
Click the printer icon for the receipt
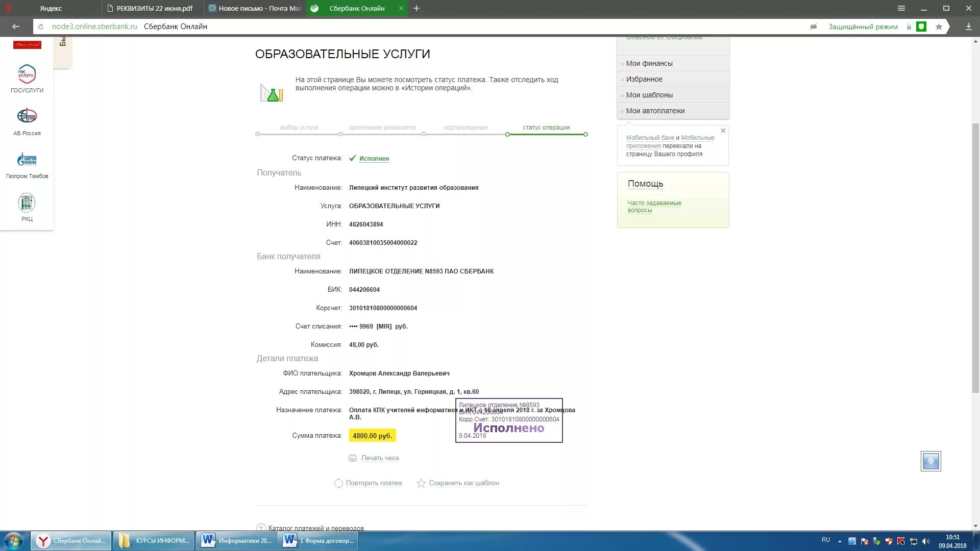(353, 458)
